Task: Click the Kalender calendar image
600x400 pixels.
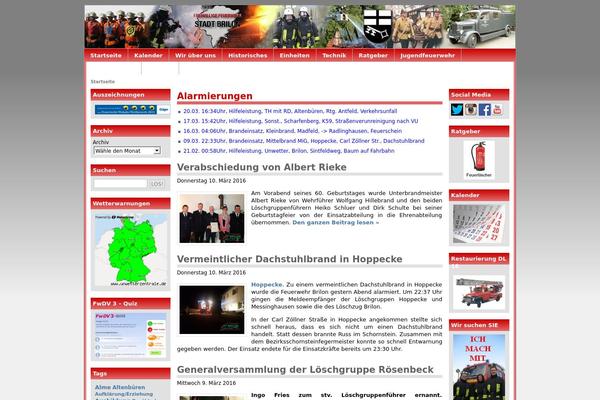Action: click(479, 224)
